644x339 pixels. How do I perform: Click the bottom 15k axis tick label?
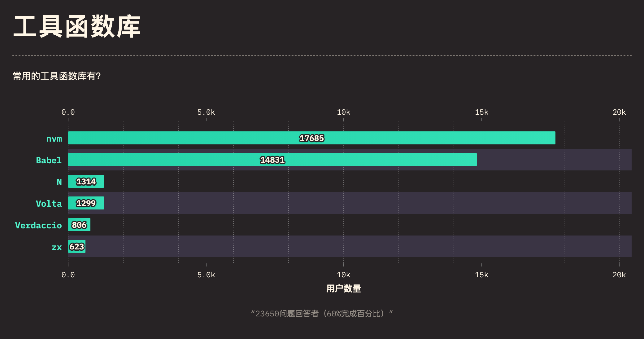[x=481, y=275]
